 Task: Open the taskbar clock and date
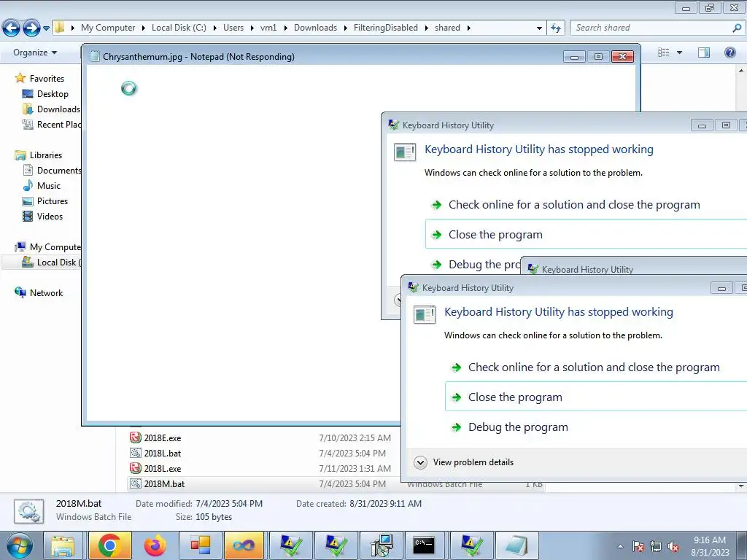click(710, 546)
